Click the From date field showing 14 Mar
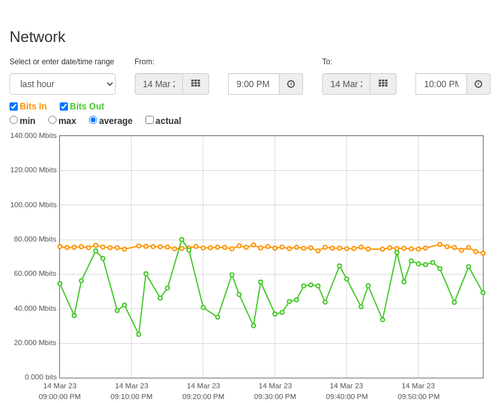This screenshot has width=500, height=403. coord(159,84)
